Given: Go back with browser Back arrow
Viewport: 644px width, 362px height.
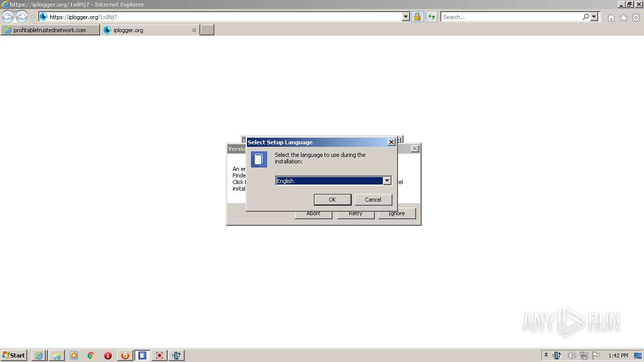Looking at the screenshot, I should coord(8,17).
